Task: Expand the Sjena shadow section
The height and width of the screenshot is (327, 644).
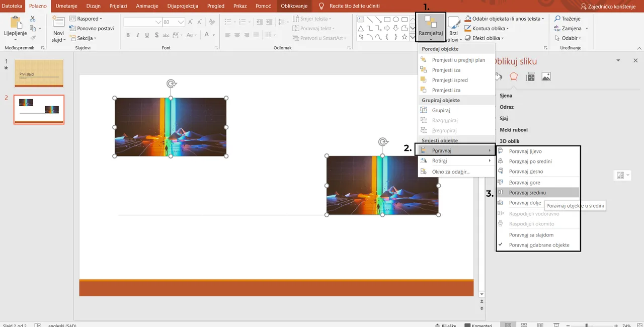Action: [506, 95]
